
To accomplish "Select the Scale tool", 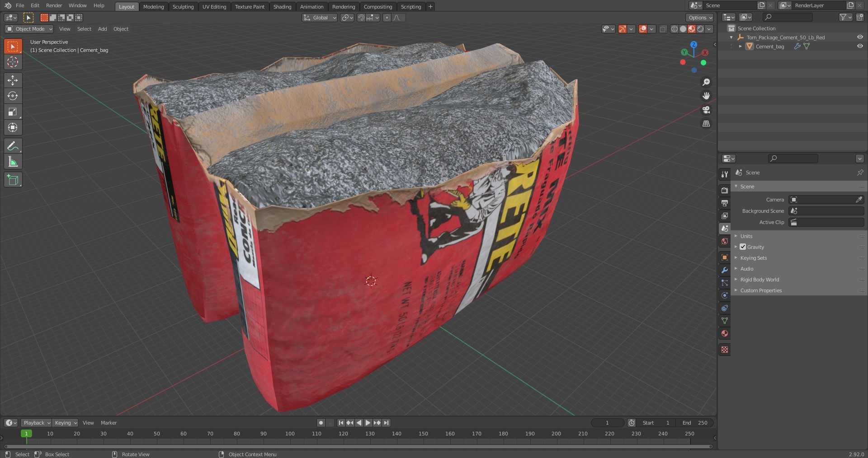I will [13, 112].
